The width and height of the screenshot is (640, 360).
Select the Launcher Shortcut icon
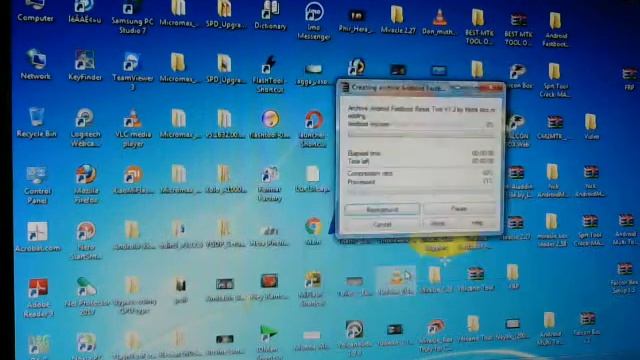tap(313, 129)
